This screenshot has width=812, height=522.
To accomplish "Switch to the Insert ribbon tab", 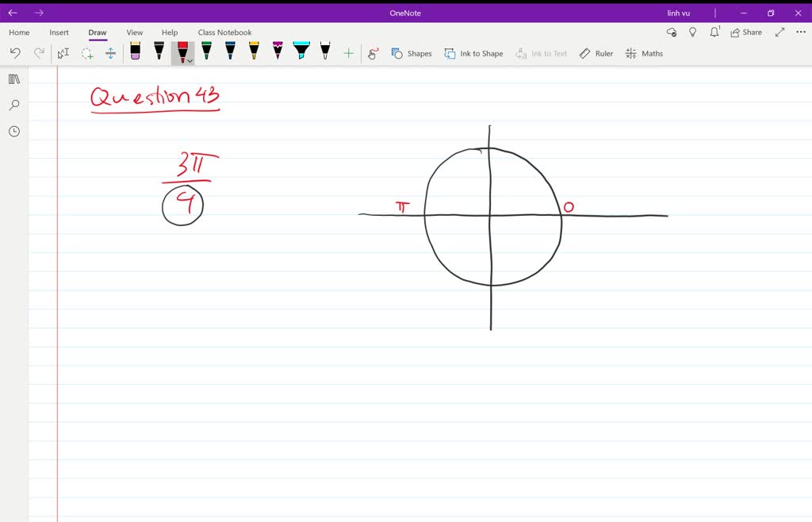I will (59, 32).
